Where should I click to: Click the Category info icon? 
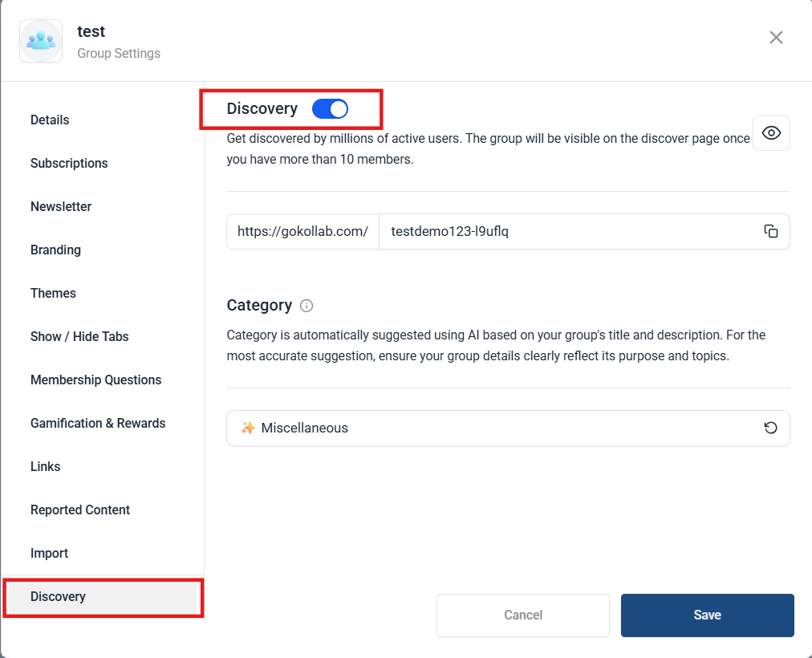(307, 306)
